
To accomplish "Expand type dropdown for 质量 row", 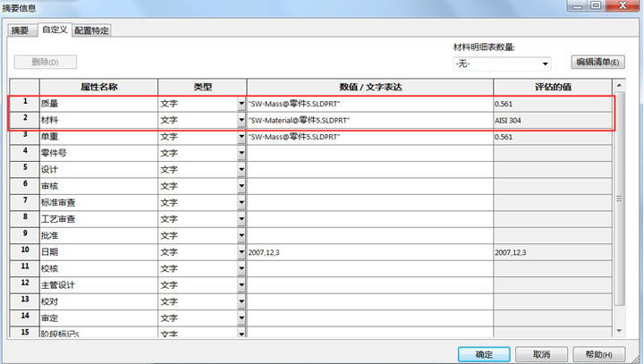I will tap(241, 104).
